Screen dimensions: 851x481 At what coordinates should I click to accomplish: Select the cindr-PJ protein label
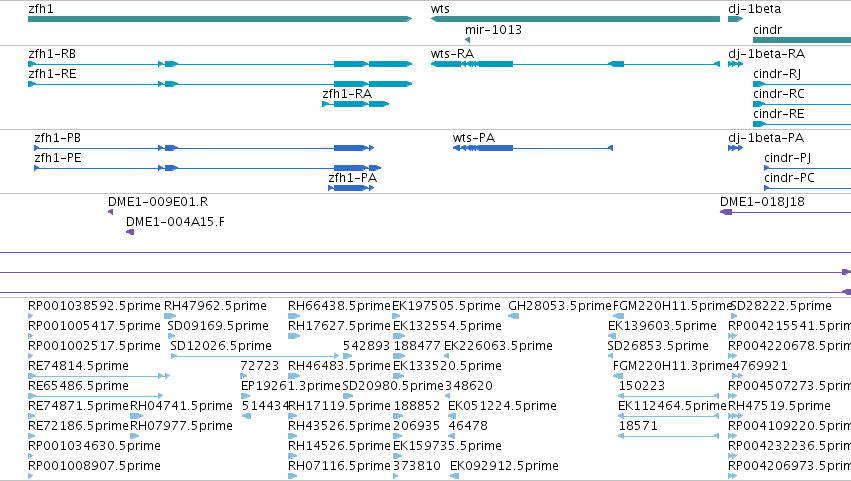pyautogui.click(x=788, y=158)
